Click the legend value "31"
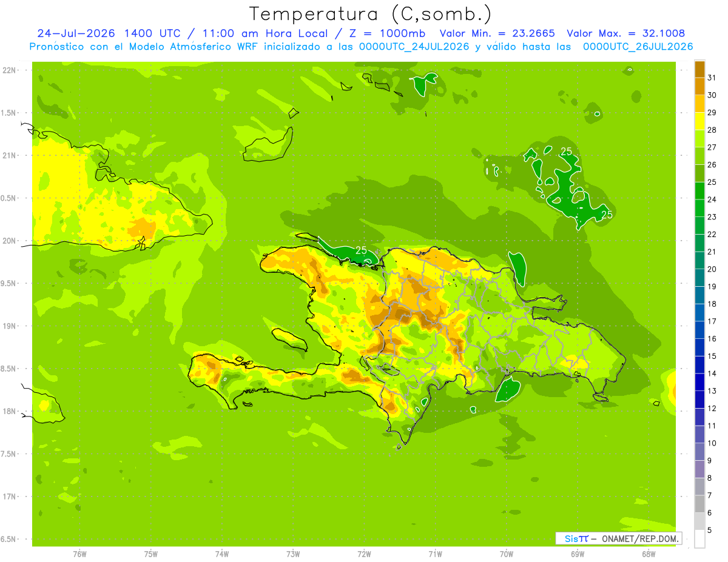The height and width of the screenshot is (562, 728). 712,78
